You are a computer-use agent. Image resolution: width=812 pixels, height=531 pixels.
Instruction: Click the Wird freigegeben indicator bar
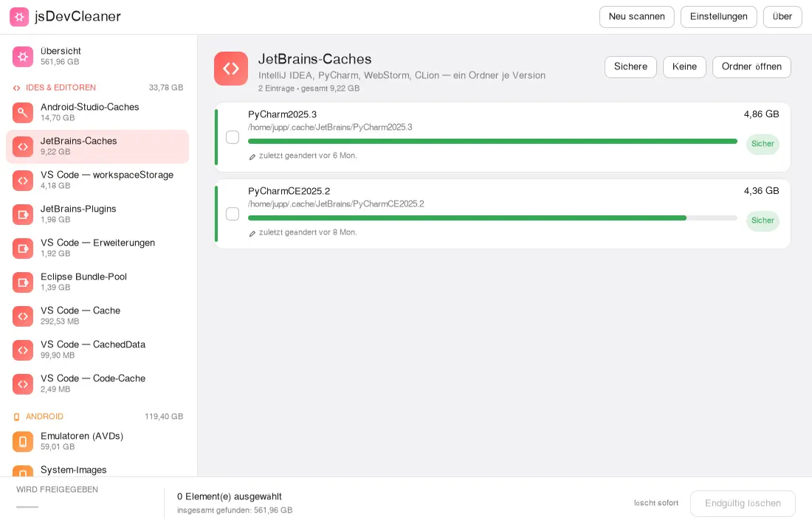click(27, 507)
